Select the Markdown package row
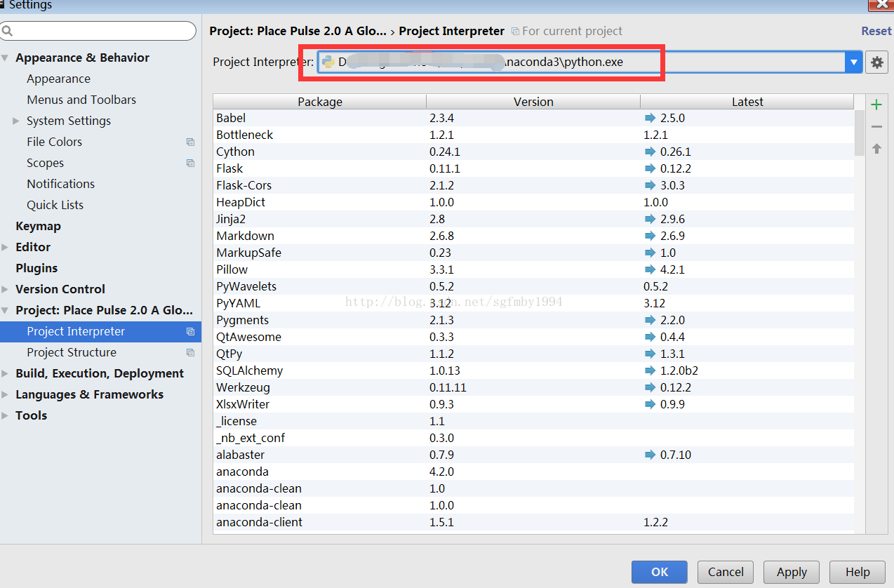 (533, 236)
